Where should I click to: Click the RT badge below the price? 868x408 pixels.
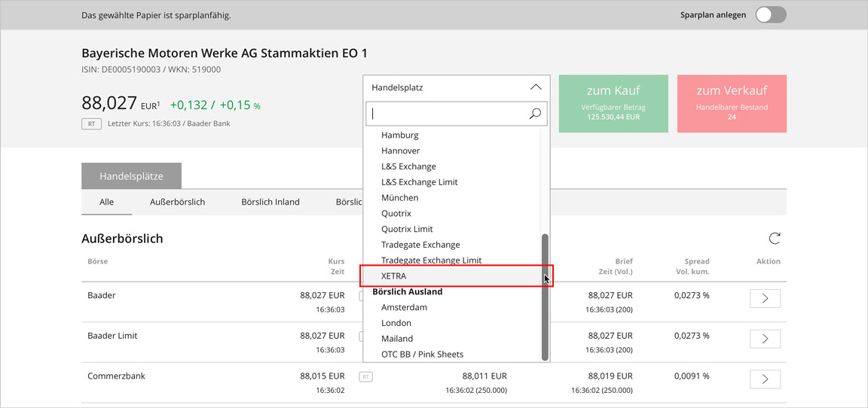tap(91, 124)
